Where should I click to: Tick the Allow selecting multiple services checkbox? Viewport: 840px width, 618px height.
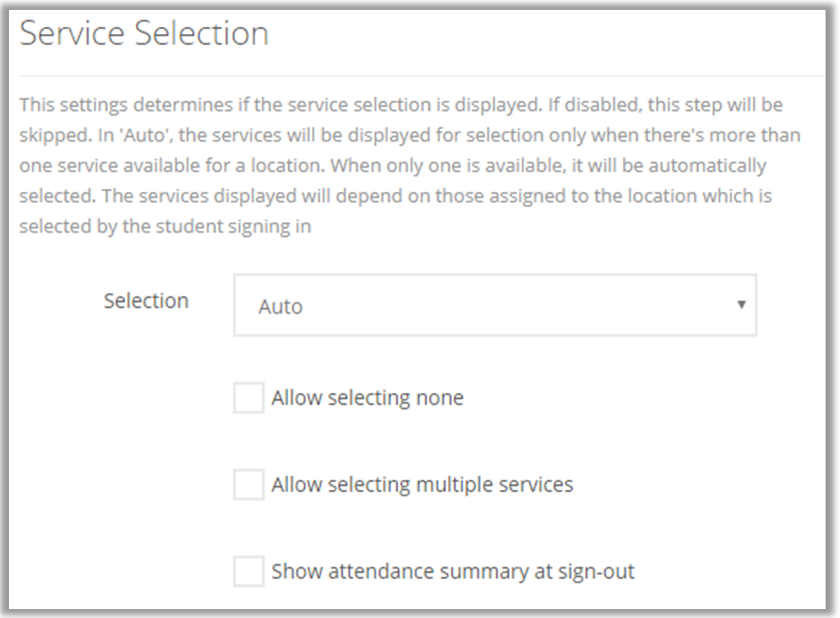click(x=248, y=485)
